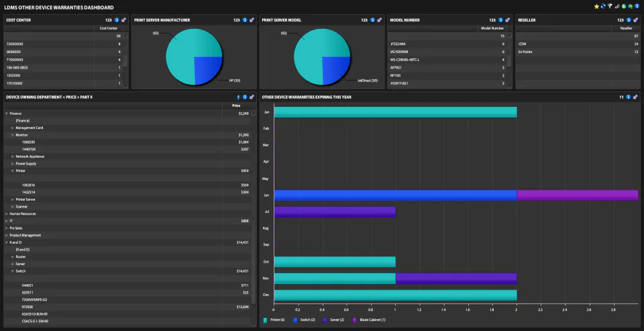Click the up arrow icon in Device Owning Department panel
644x331 pixels.
coord(238,97)
